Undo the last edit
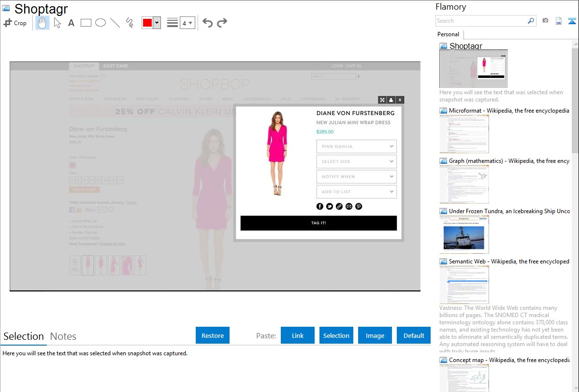This screenshot has width=579, height=392. click(x=207, y=23)
